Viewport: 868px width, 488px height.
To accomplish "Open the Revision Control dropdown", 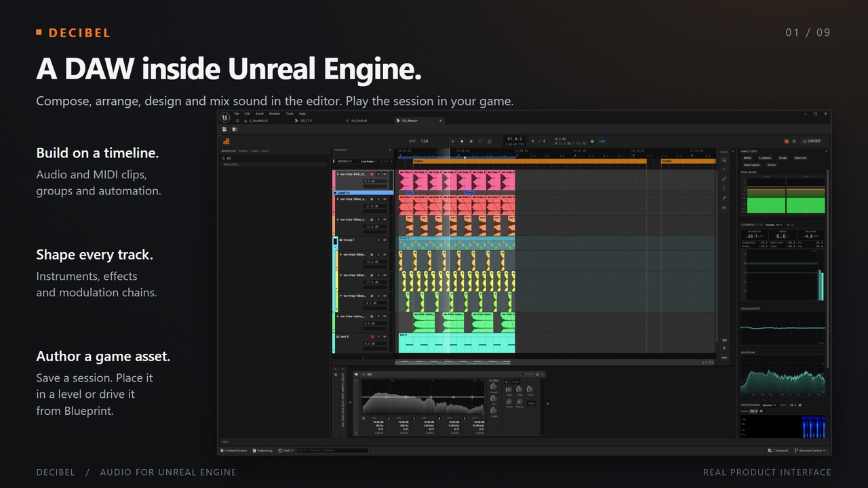I will click(x=811, y=450).
